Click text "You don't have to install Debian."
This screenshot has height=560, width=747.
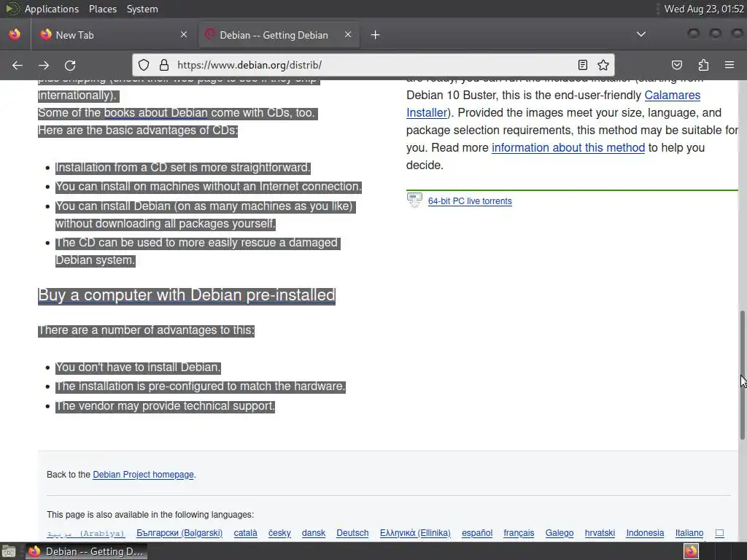click(138, 367)
